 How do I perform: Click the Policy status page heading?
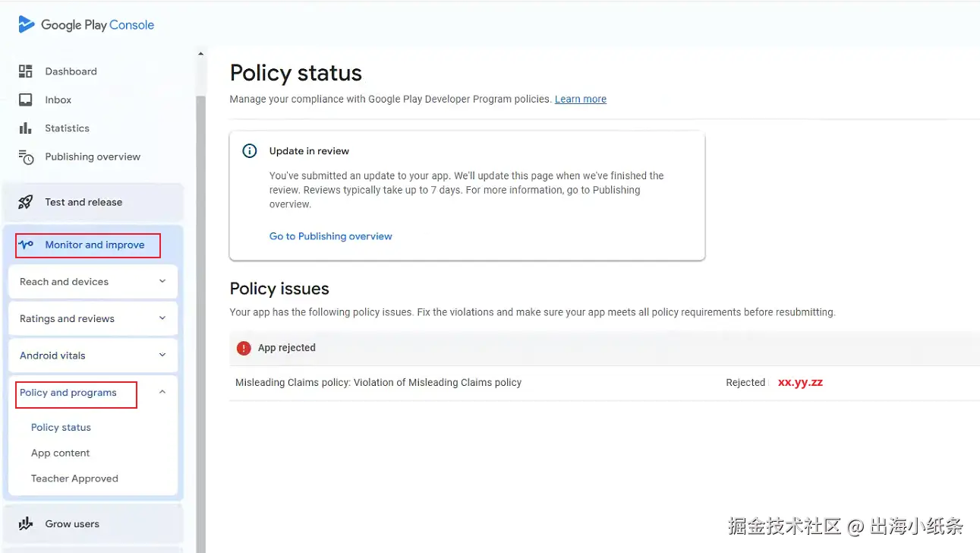pyautogui.click(x=296, y=73)
